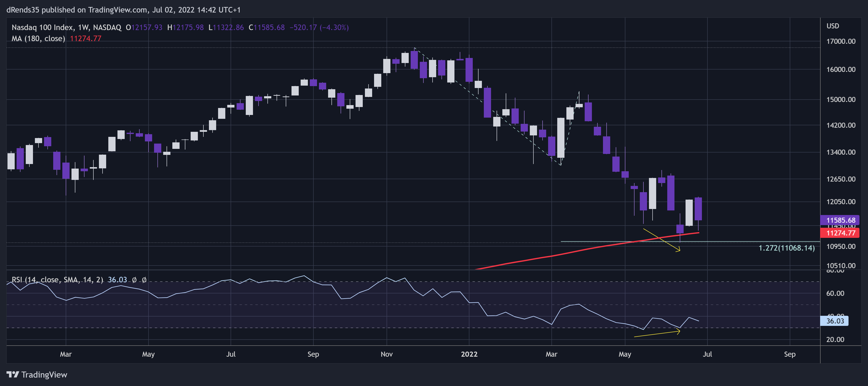Click the low value L11322.86
This screenshot has height=386, width=868.
(226, 27)
